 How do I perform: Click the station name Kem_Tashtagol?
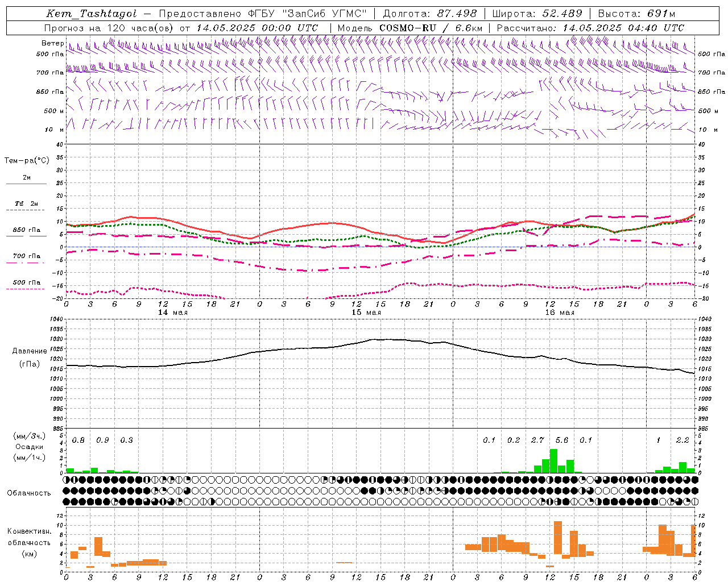(x=91, y=14)
